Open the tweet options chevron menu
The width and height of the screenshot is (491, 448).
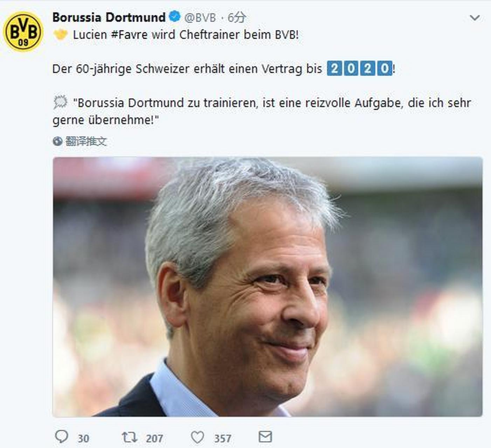click(x=475, y=17)
